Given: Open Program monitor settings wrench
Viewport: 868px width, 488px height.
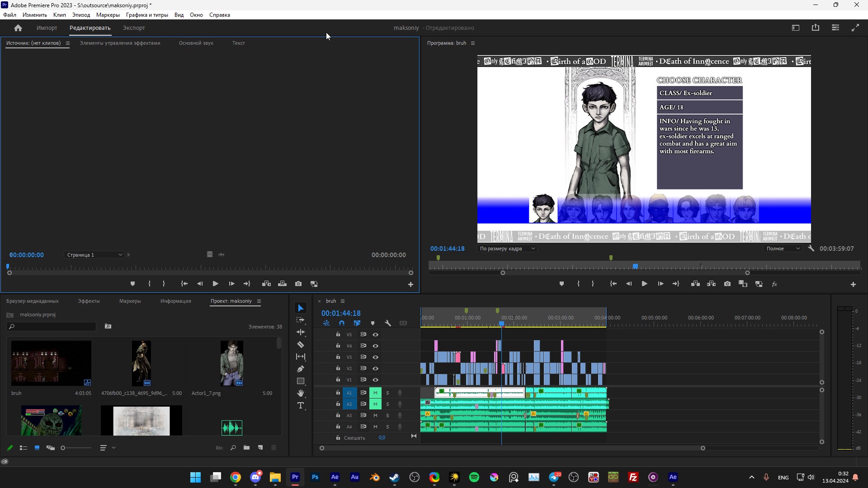Looking at the screenshot, I should click(811, 249).
